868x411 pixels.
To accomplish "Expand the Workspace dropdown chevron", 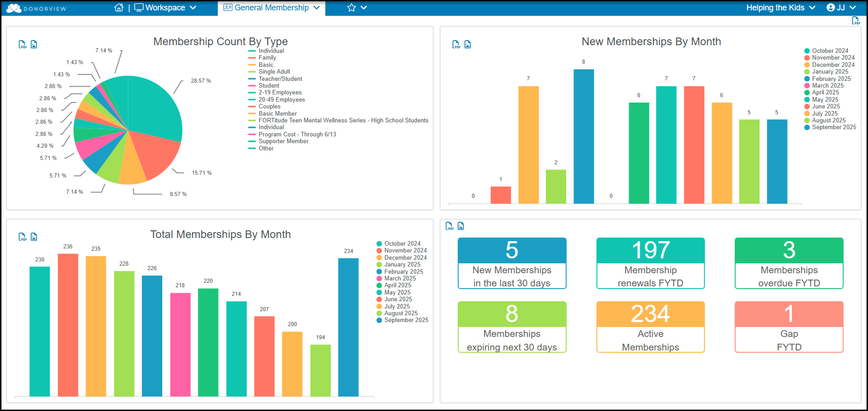I will (193, 8).
